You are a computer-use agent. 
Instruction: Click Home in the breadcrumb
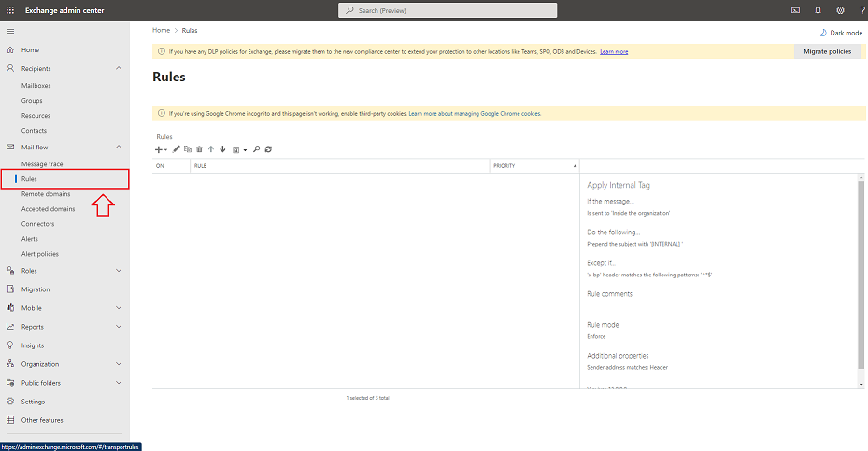162,31
